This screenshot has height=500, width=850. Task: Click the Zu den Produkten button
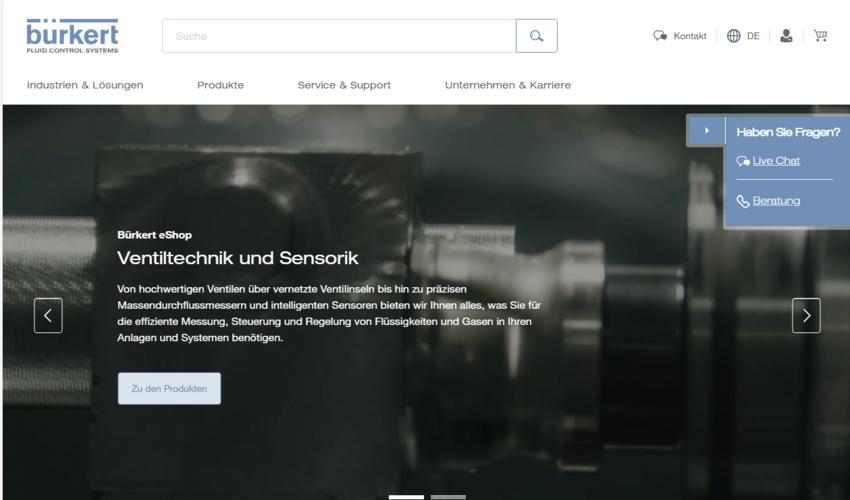169,388
